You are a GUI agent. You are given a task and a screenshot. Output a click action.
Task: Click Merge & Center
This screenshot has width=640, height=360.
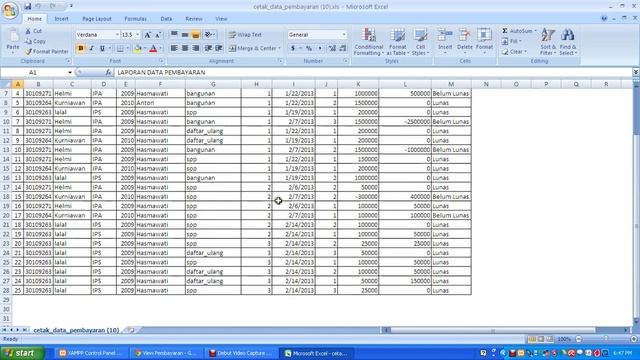[255, 49]
